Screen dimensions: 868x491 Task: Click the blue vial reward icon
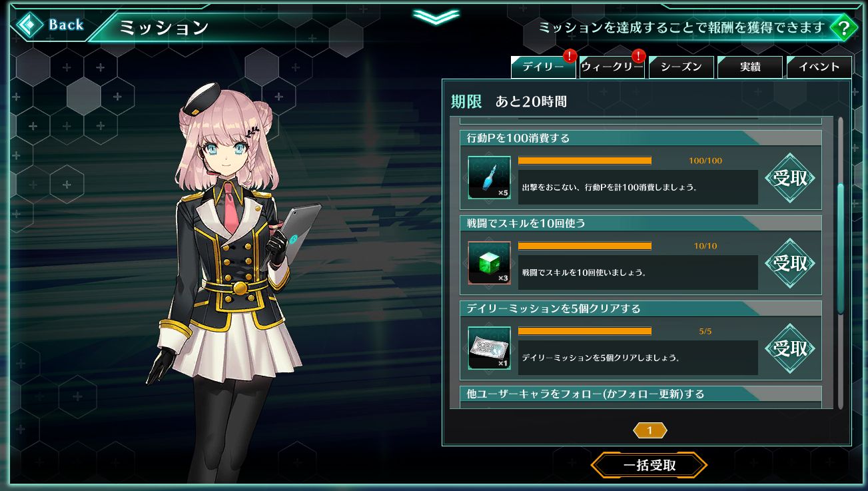click(x=490, y=178)
